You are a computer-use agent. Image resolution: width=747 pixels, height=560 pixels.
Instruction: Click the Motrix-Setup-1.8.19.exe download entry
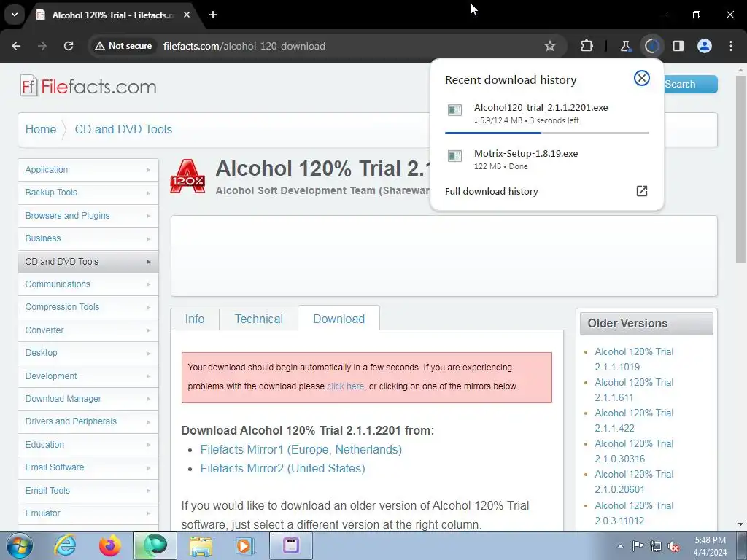547,160
